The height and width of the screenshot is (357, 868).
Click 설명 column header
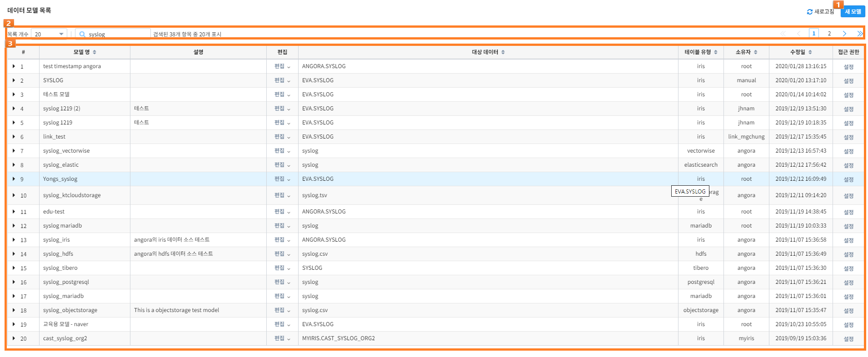(198, 52)
